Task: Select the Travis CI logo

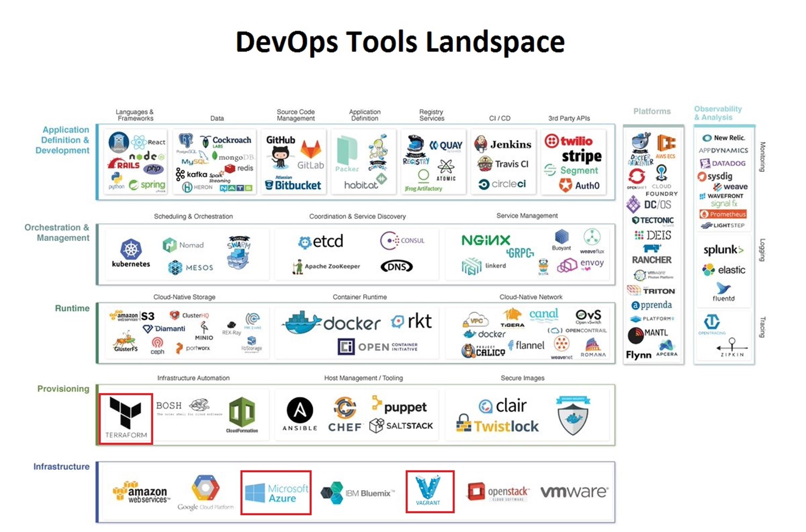Action: (x=503, y=164)
